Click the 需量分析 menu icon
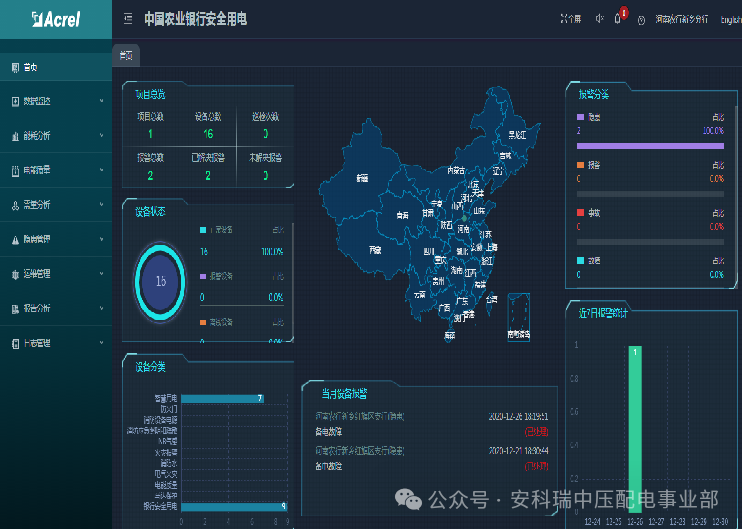Screen dimensions: 743x530 (16, 205)
